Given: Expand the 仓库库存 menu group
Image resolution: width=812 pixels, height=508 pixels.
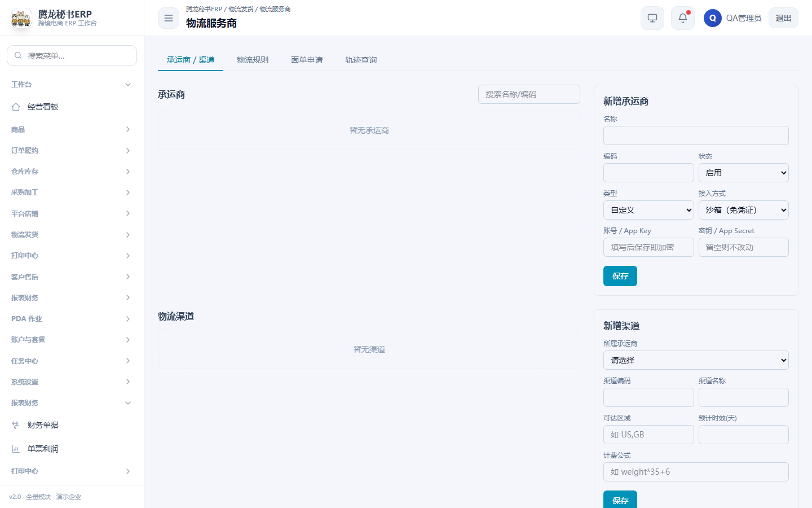Looking at the screenshot, I should pos(72,172).
